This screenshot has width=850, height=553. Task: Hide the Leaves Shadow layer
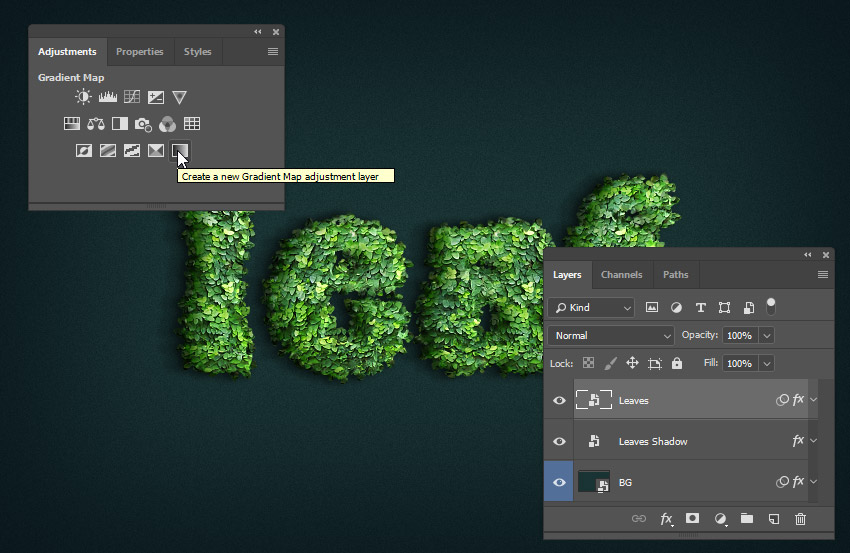click(x=559, y=441)
